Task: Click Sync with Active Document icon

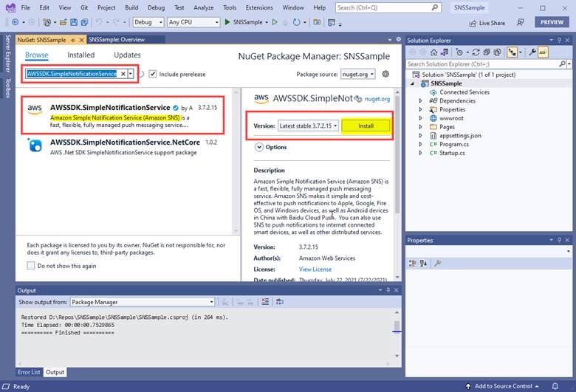Action: click(x=476, y=52)
